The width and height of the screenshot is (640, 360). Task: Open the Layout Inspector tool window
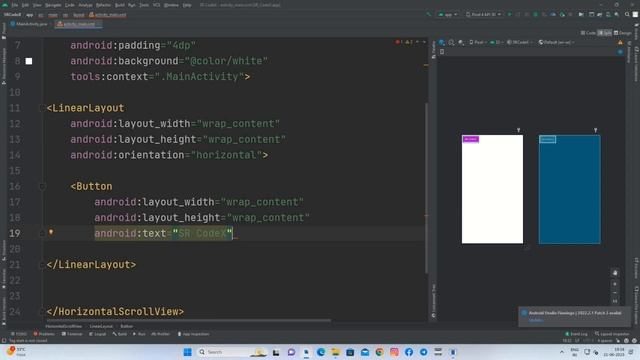[612, 334]
